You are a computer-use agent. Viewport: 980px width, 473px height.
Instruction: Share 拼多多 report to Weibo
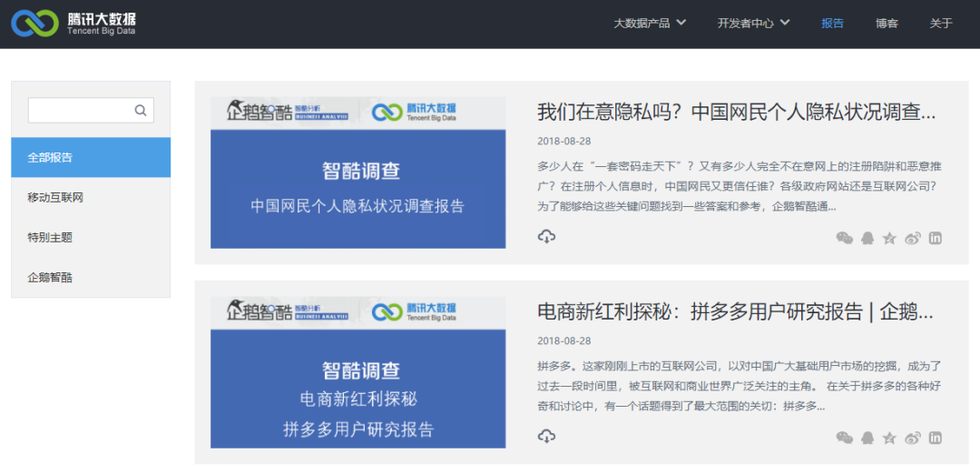913,438
